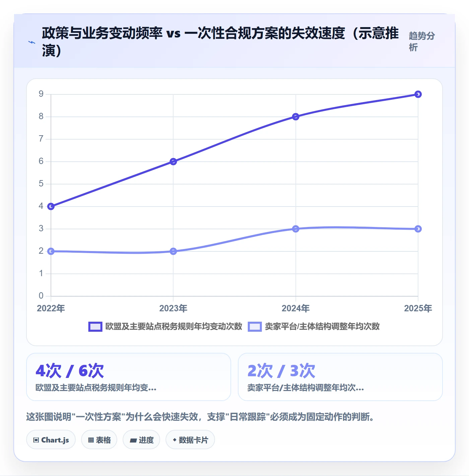Click the 2025年 data point at value 9
Image resolution: width=469 pixels, height=476 pixels.
(x=418, y=94)
